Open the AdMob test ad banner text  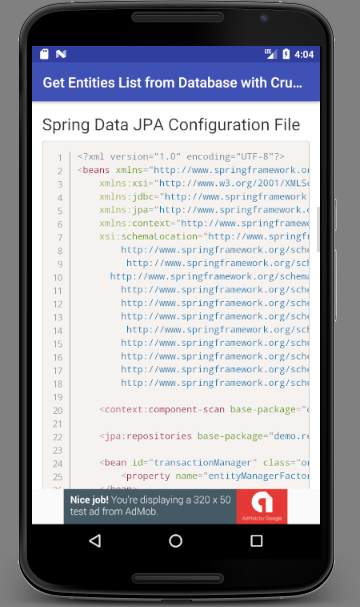(x=150, y=506)
